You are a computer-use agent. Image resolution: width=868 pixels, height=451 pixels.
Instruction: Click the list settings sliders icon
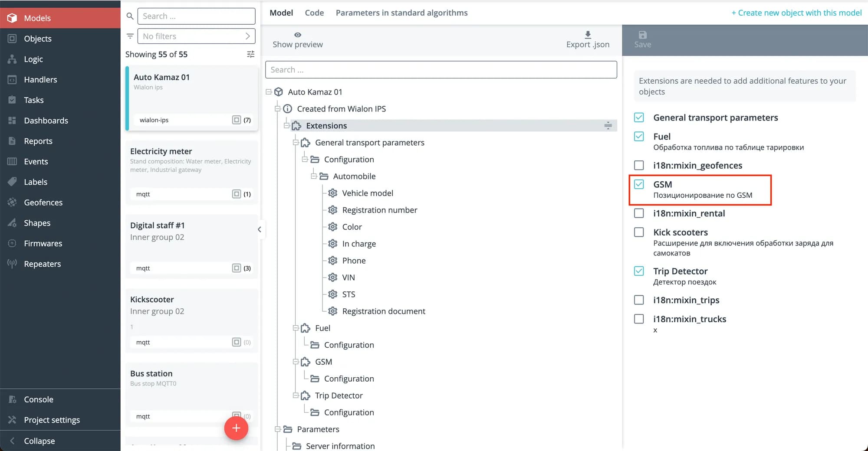click(x=250, y=54)
